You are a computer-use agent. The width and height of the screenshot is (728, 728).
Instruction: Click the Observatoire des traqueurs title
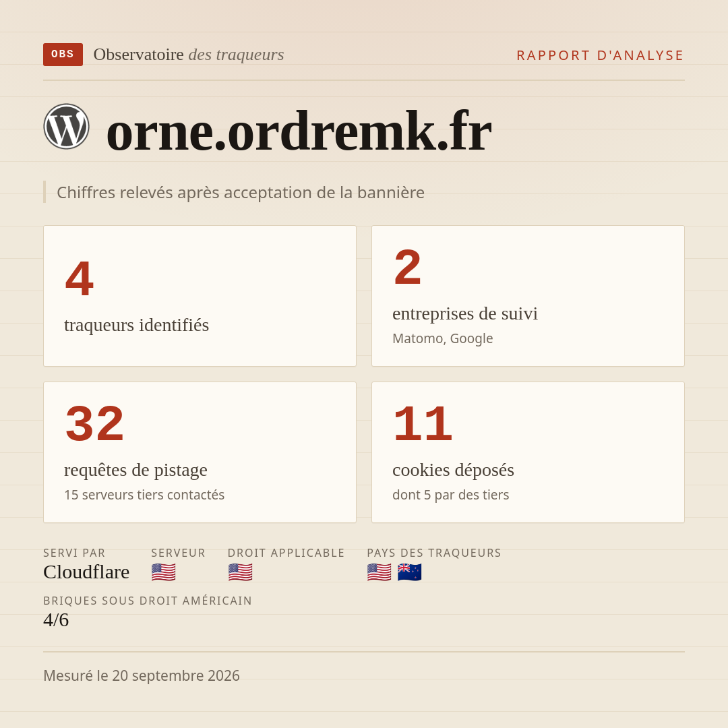(189, 55)
